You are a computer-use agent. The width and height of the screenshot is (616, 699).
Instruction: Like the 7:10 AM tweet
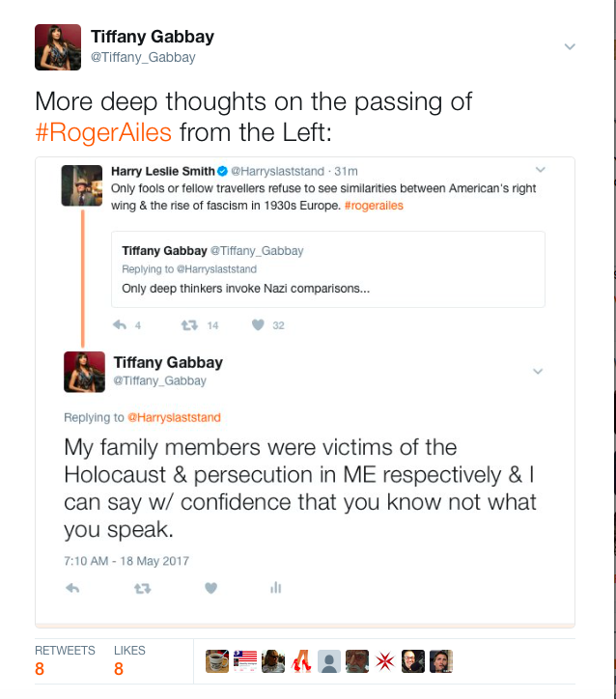210,588
